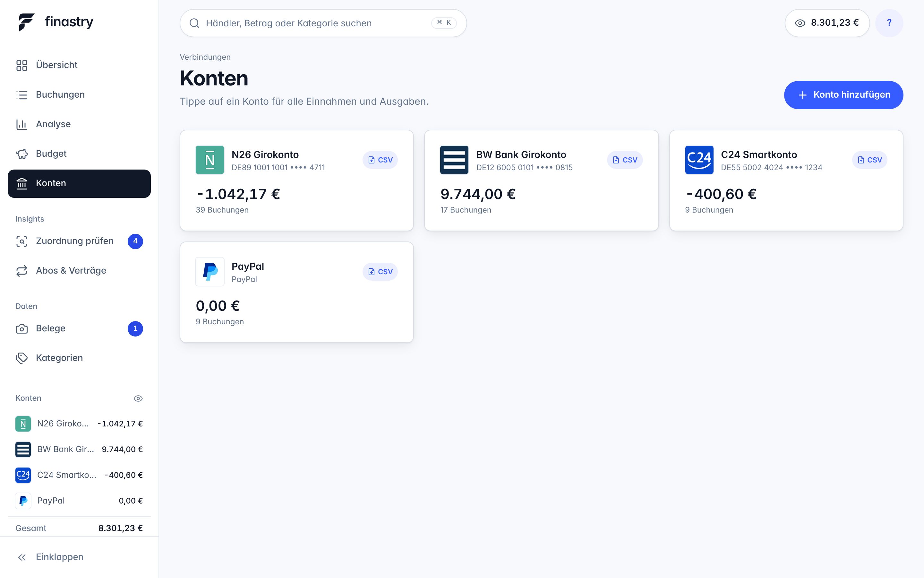Image resolution: width=924 pixels, height=578 pixels.
Task: Toggle balance visibility in sidebar Konten header
Action: coord(138,398)
